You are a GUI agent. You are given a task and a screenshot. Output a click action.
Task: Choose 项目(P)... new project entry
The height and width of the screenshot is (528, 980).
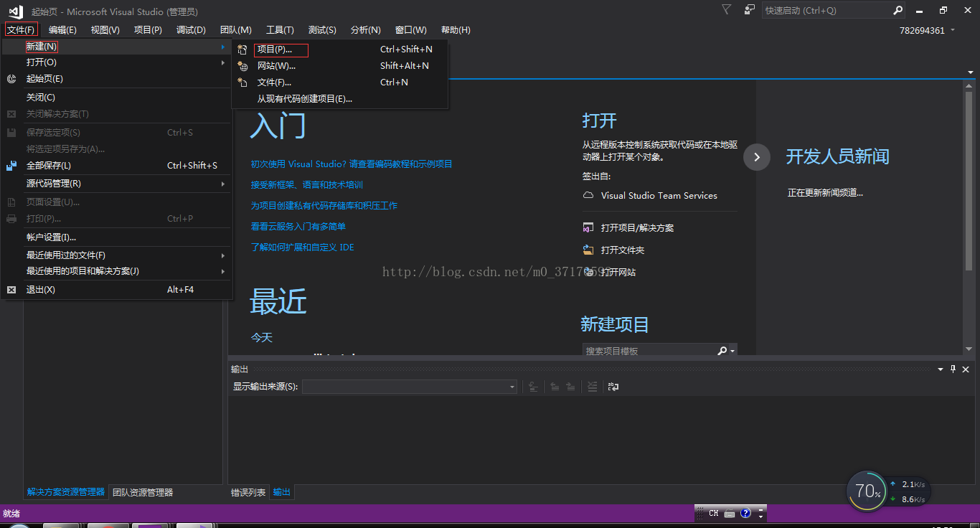tap(339, 49)
